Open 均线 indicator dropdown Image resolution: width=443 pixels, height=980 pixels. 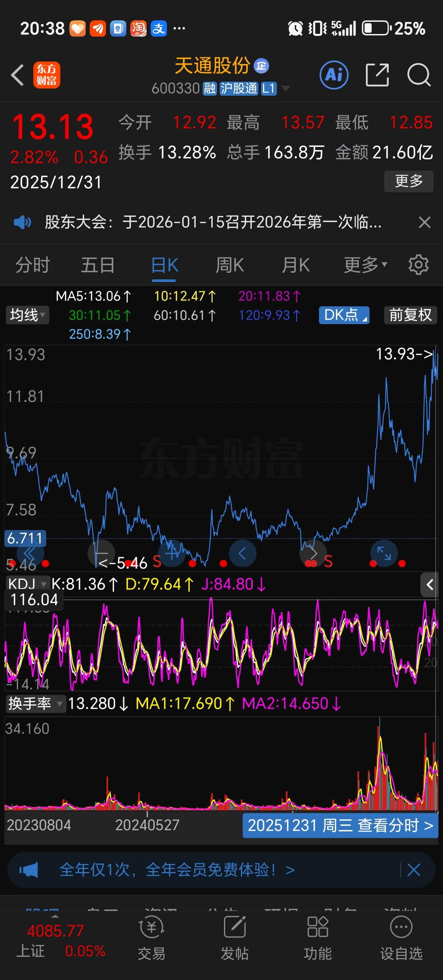[x=27, y=315]
